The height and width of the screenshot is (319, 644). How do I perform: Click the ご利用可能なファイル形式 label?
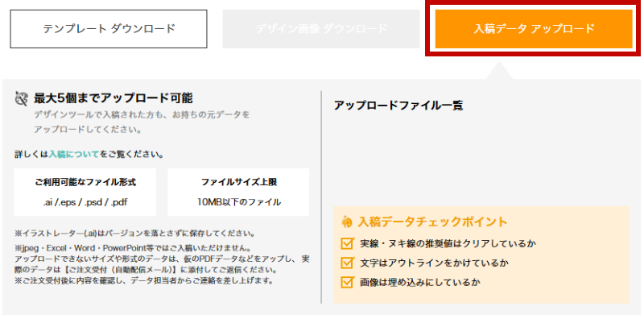[x=85, y=183]
